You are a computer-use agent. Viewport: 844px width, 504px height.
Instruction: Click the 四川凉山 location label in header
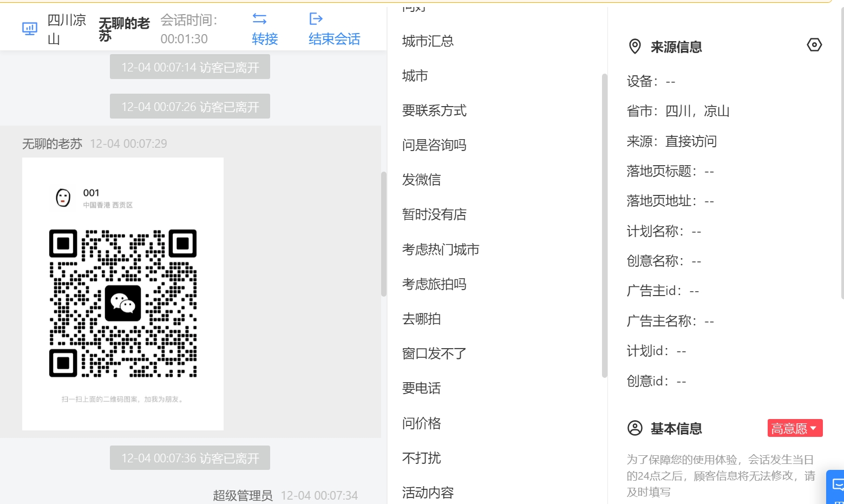[x=67, y=29]
